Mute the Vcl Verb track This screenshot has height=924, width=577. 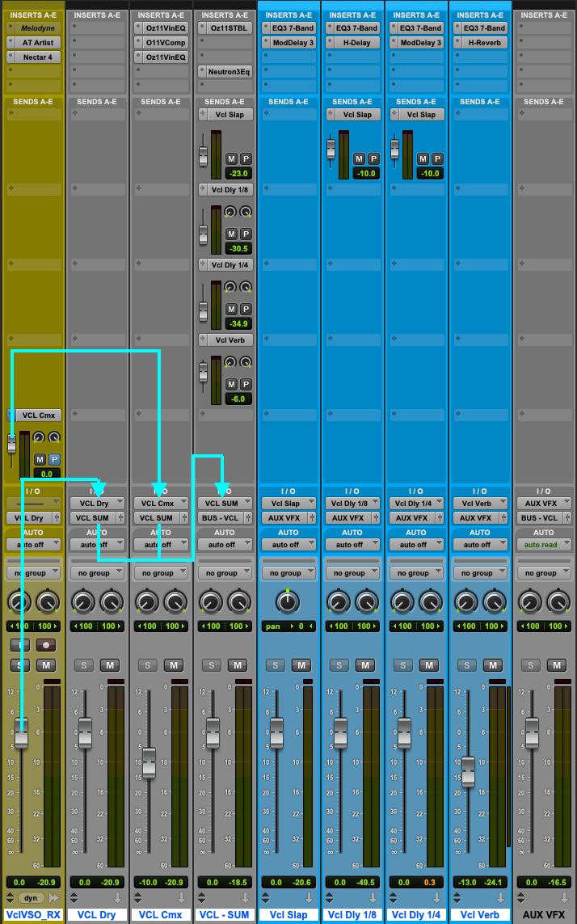tap(493, 665)
